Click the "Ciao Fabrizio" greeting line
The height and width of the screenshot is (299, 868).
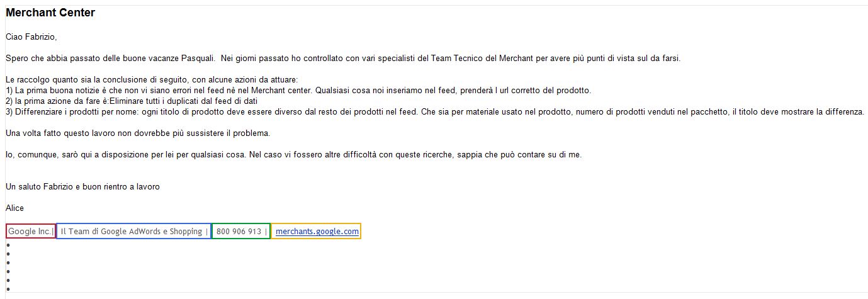pos(31,37)
